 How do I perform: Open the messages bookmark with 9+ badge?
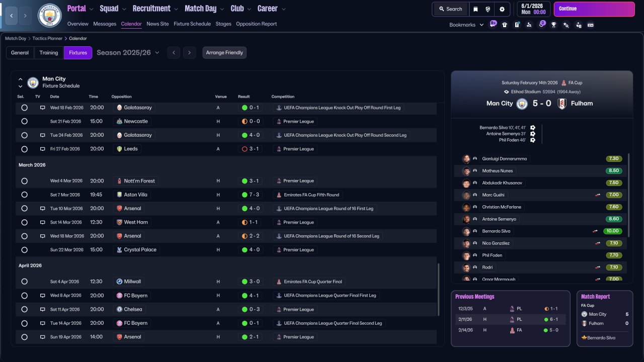click(x=493, y=24)
